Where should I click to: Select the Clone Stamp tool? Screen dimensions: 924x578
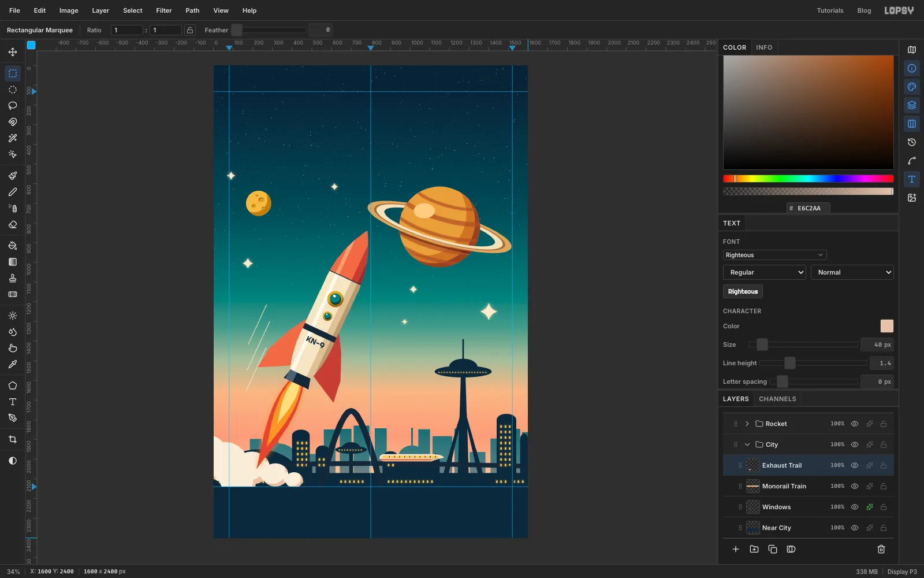tap(13, 278)
